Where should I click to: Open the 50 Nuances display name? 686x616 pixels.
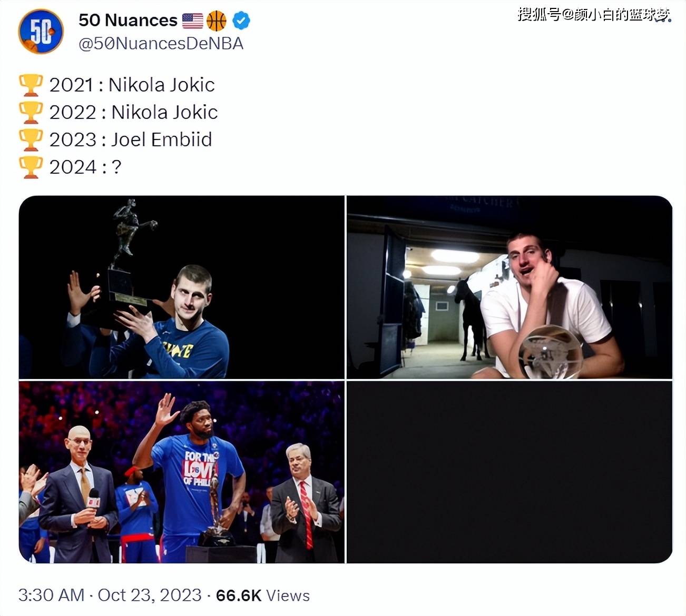pyautogui.click(x=128, y=21)
